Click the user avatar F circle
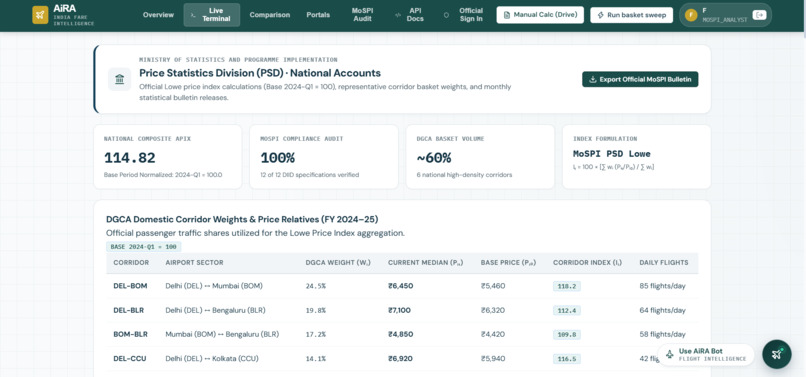 pyautogui.click(x=691, y=15)
